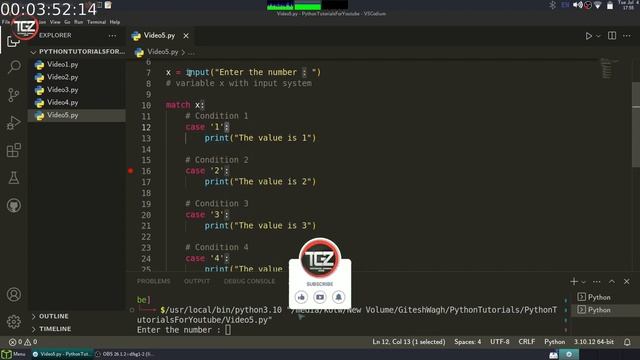640x360 pixels.
Task: Switch to the OUTPUT panel tab
Action: 197,281
